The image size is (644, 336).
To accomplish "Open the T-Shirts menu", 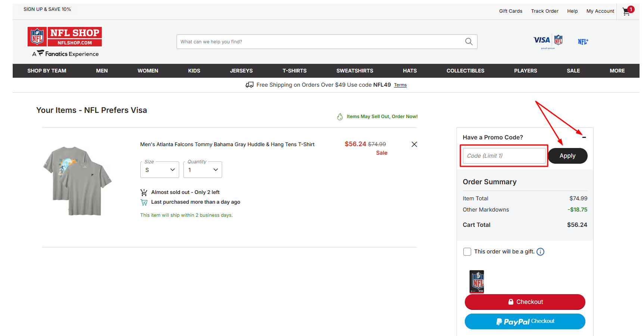I will point(295,71).
